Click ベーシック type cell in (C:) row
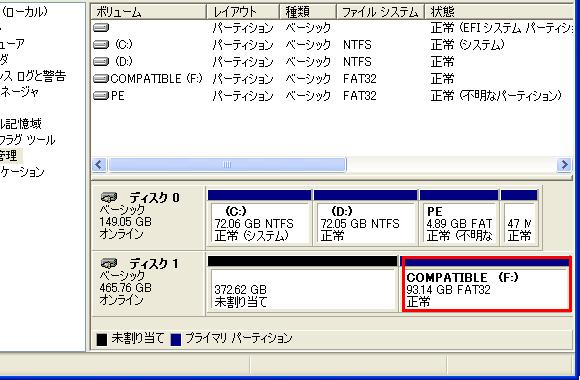580x380 pixels. pos(308,45)
